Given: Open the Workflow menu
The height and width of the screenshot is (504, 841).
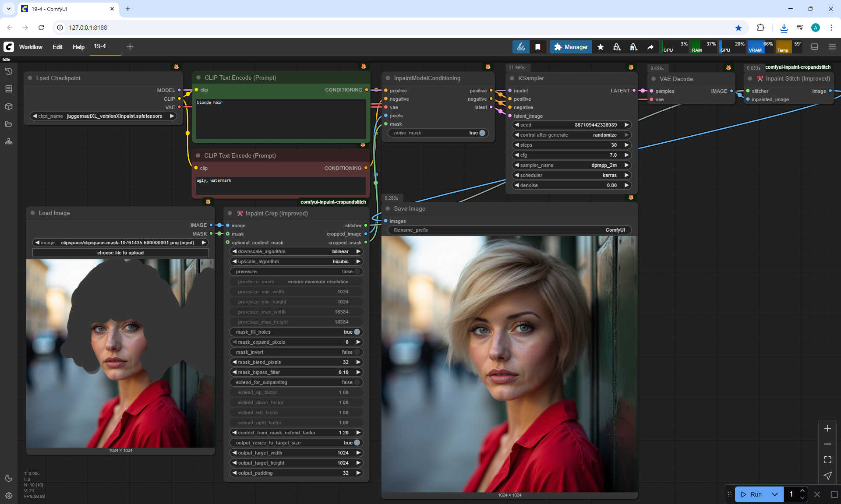Looking at the screenshot, I should tap(31, 47).
